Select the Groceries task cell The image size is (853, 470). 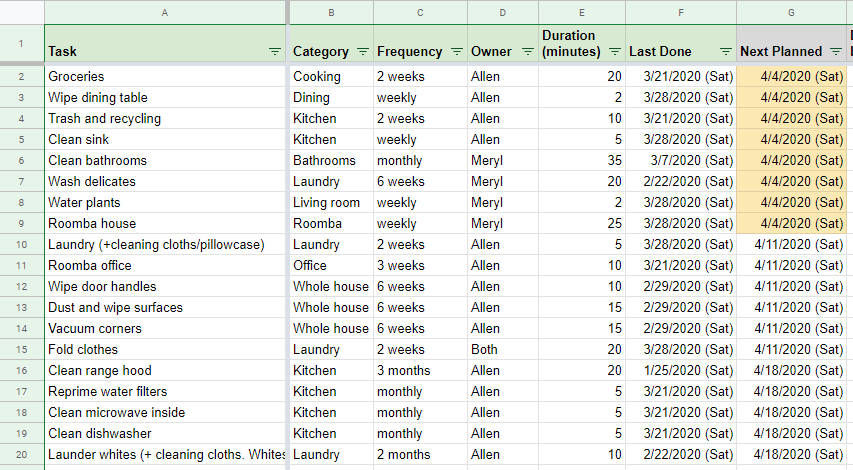(165, 77)
